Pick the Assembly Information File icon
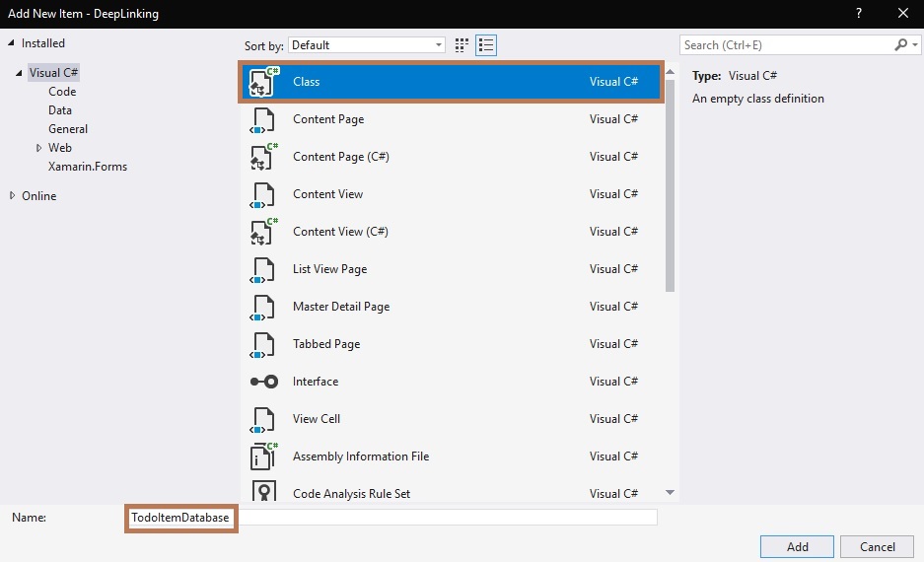This screenshot has height=562, width=924. [263, 456]
